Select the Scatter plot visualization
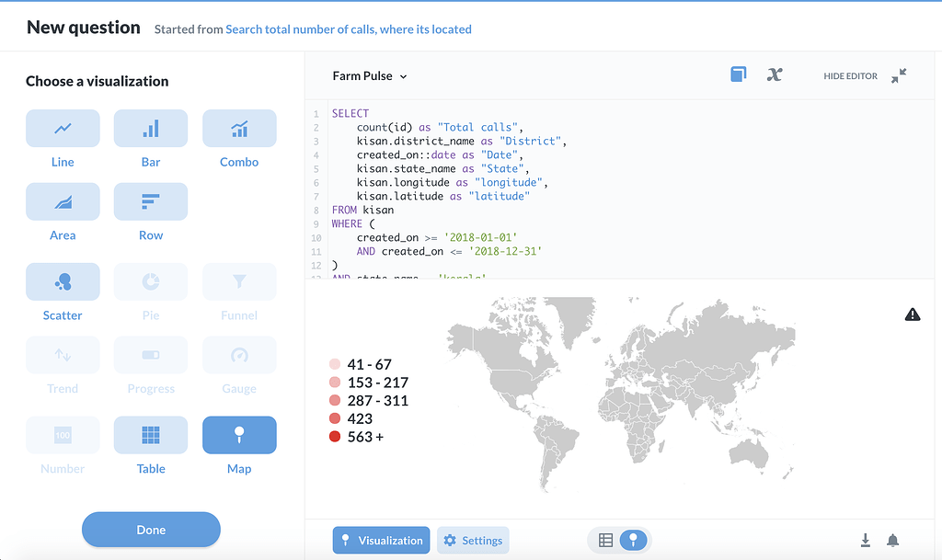This screenshot has width=942, height=560. 63,282
